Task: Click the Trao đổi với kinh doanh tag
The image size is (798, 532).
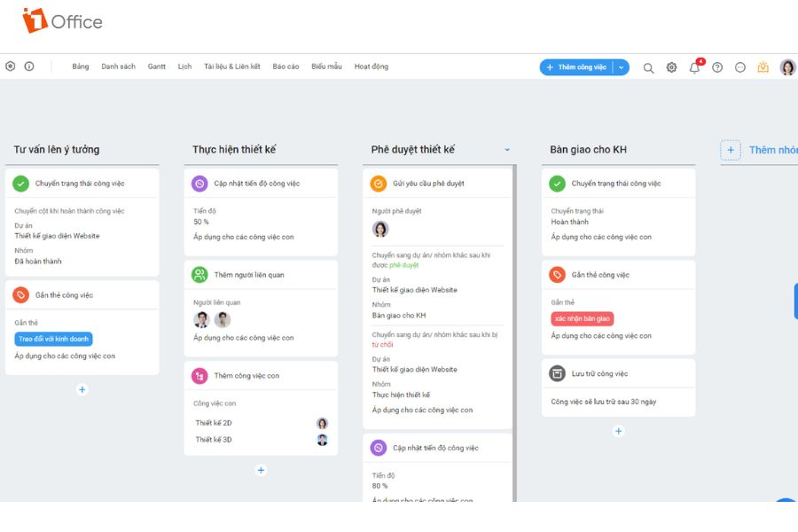Action: pos(53,339)
